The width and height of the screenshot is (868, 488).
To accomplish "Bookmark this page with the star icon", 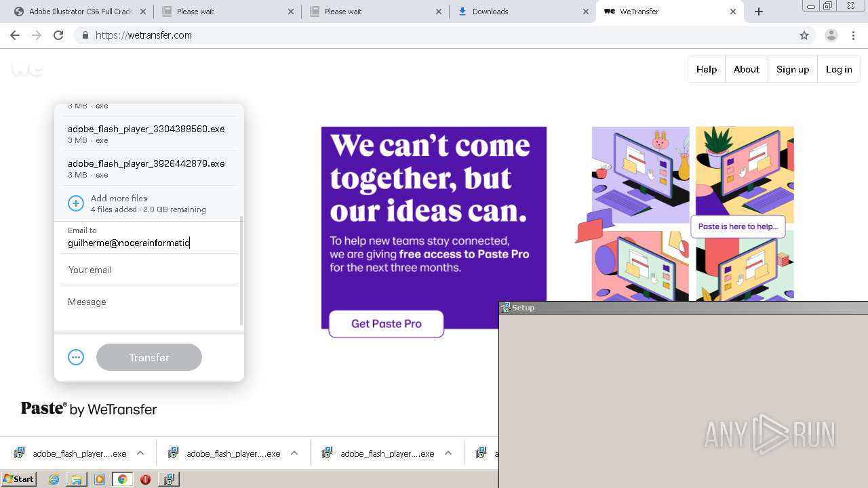I will [x=804, y=35].
